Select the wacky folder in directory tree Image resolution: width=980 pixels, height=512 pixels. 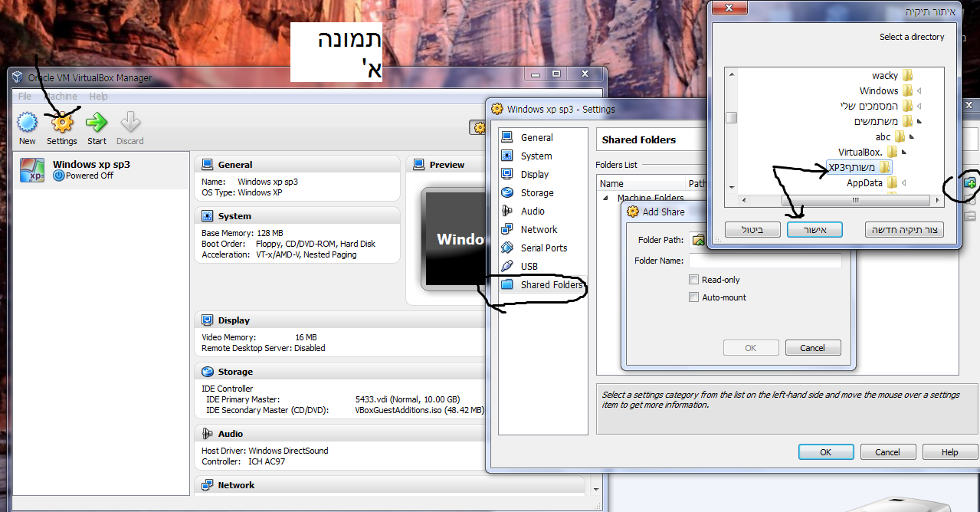(x=893, y=76)
